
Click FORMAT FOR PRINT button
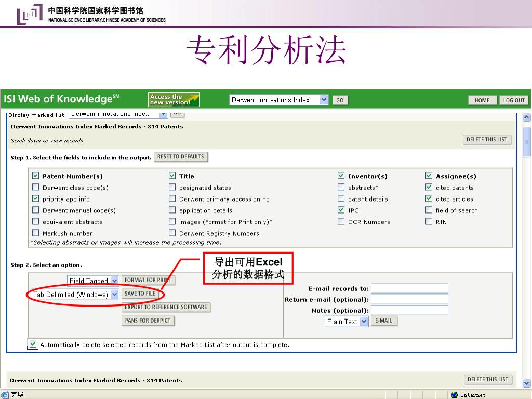pyautogui.click(x=148, y=280)
